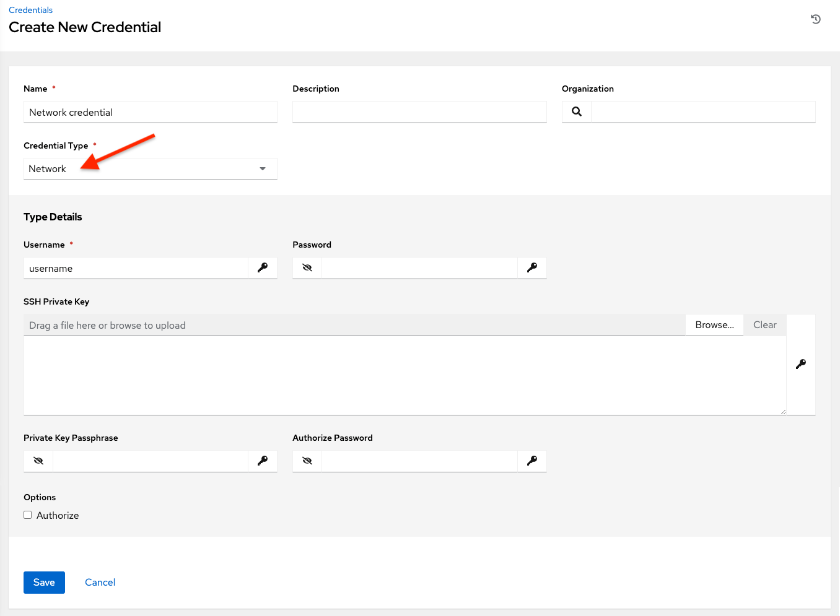
Task: Toggle the key icon for Authorize Password
Action: click(532, 461)
